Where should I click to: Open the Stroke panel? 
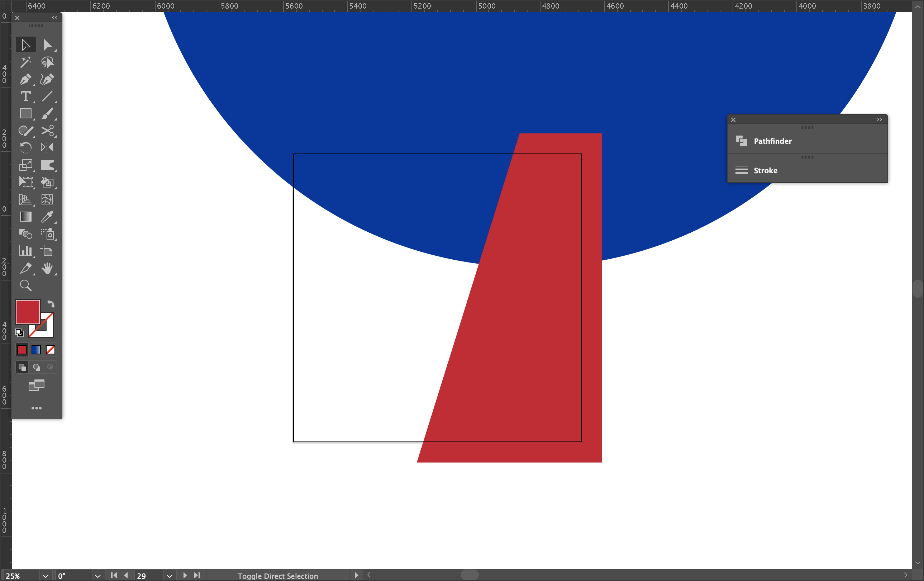[x=765, y=170]
